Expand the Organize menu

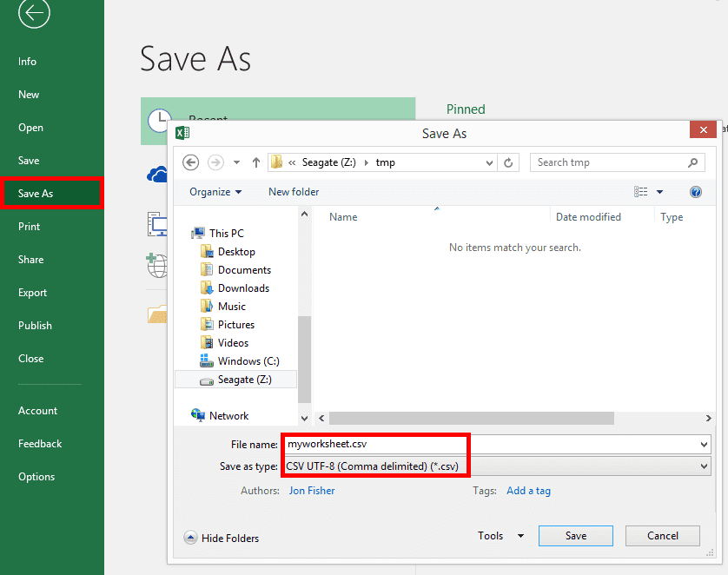(214, 192)
